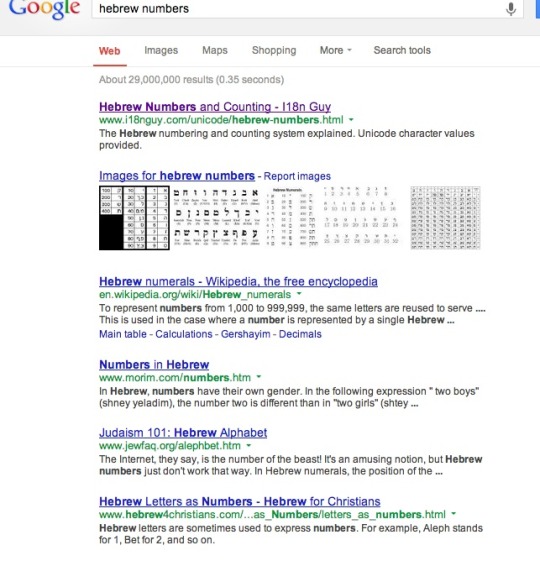Viewport: 540px width, 561px height.
Task: Expand the dropdown arrow next to hebrew4christians.com URL
Action: click(x=454, y=514)
